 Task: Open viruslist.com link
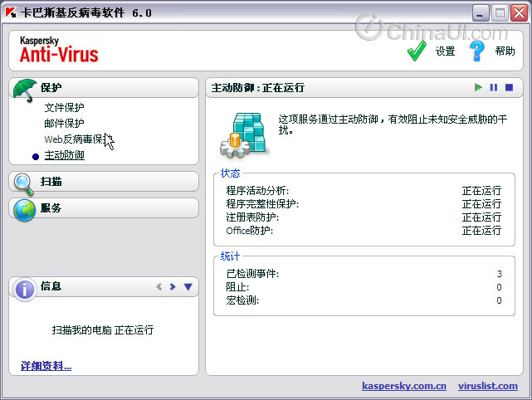point(488,386)
